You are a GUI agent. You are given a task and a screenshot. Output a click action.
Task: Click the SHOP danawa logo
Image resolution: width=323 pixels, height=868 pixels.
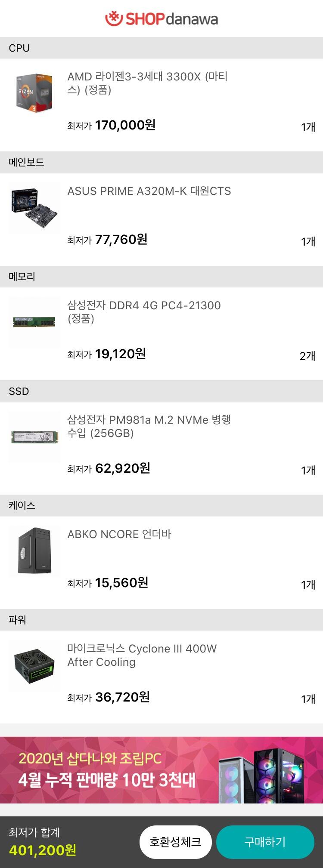tap(161, 18)
